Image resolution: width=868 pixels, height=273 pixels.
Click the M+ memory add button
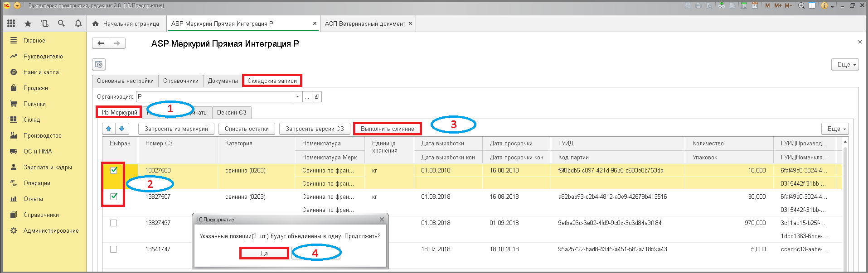[778, 5]
